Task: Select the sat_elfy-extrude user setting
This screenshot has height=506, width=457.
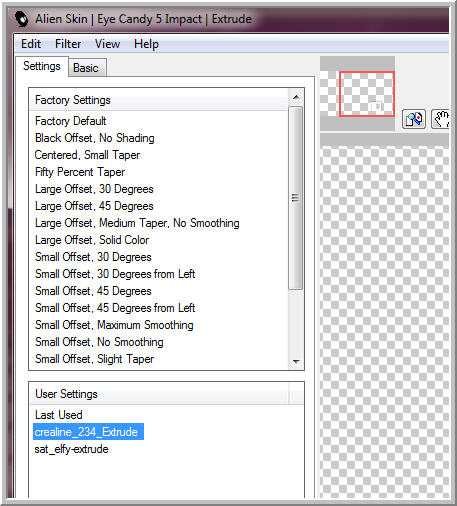Action: (71, 449)
